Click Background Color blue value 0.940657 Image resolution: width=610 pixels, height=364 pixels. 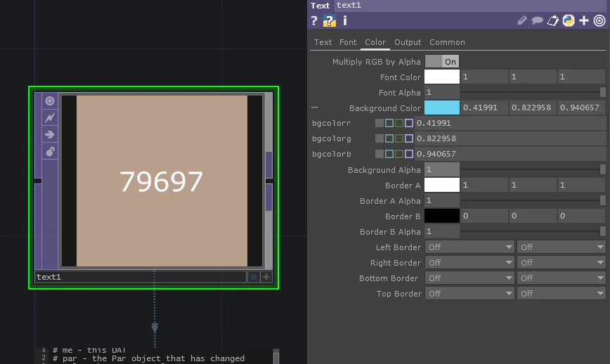pos(582,108)
